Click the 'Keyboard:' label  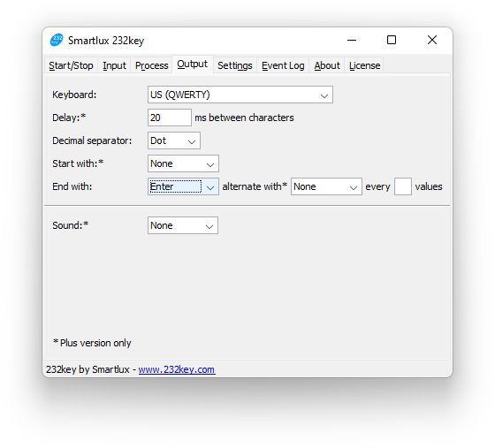[74, 95]
